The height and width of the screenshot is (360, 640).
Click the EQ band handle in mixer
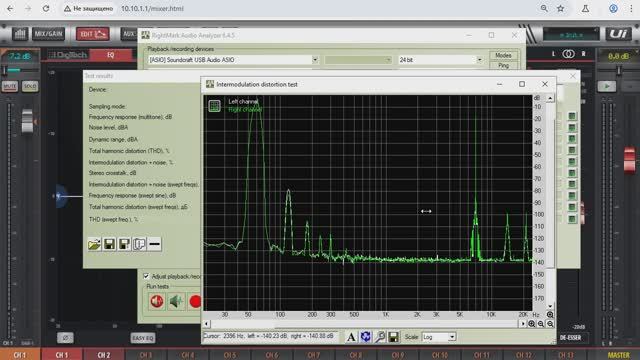pyautogui.click(x=60, y=196)
